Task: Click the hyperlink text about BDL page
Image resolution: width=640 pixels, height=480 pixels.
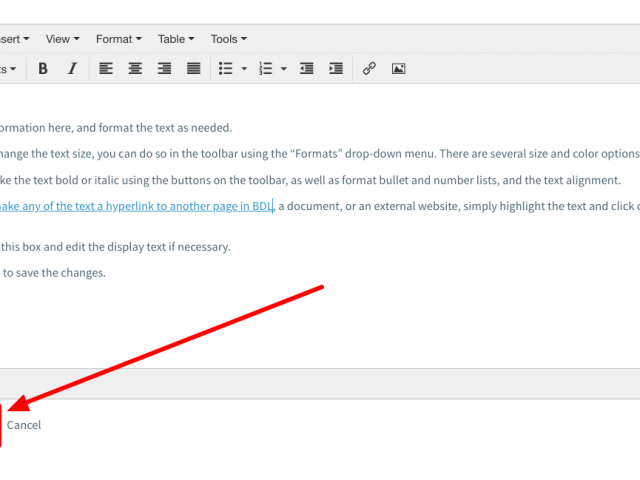Action: tap(136, 206)
